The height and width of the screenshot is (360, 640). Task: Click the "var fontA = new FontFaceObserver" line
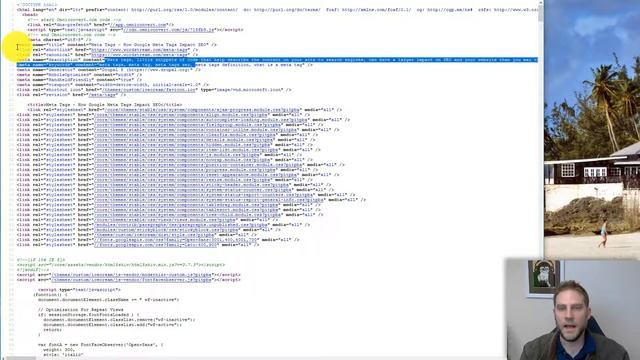100,344
